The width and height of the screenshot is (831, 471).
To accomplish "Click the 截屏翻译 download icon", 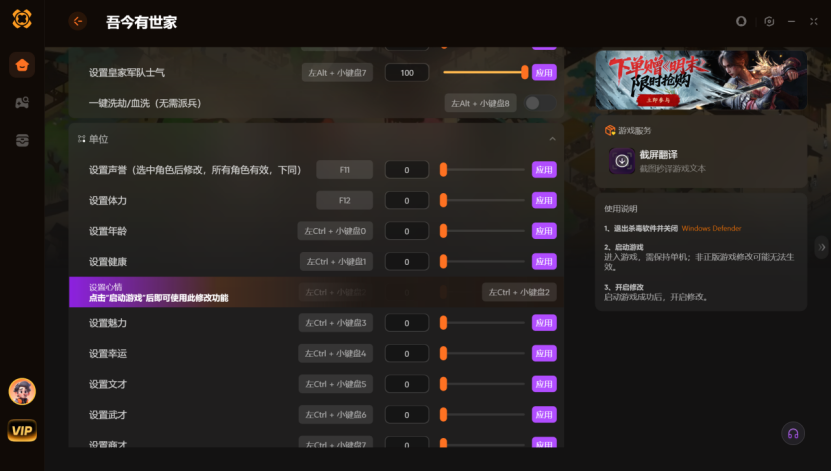I will pos(622,161).
